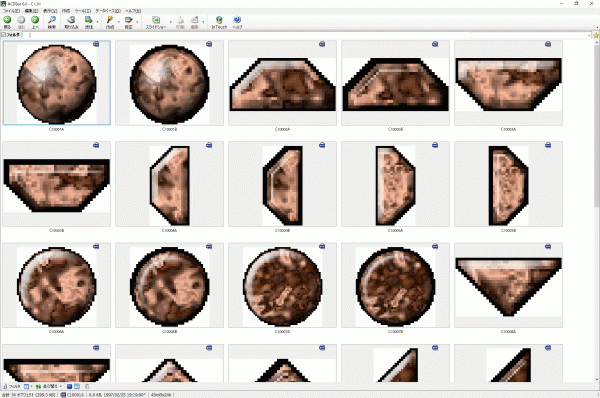The height and width of the screenshot is (398, 600).
Task: Click the favorites star at the path bar end
Action: pyautogui.click(x=596, y=35)
